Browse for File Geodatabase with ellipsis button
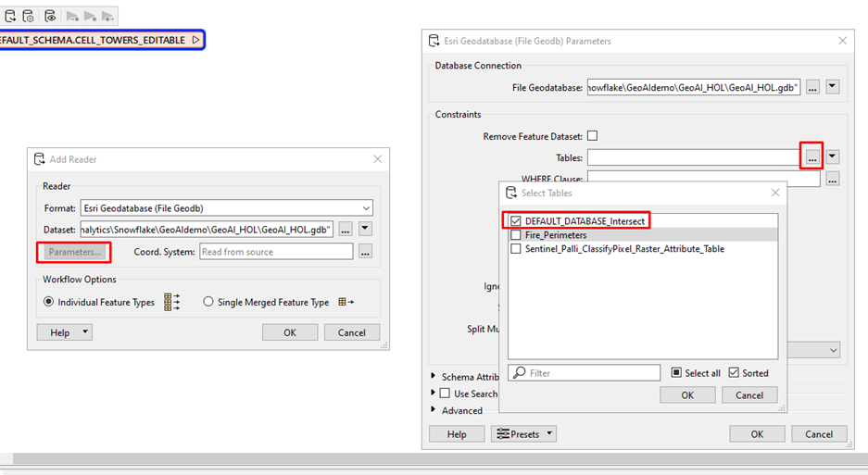 812,87
